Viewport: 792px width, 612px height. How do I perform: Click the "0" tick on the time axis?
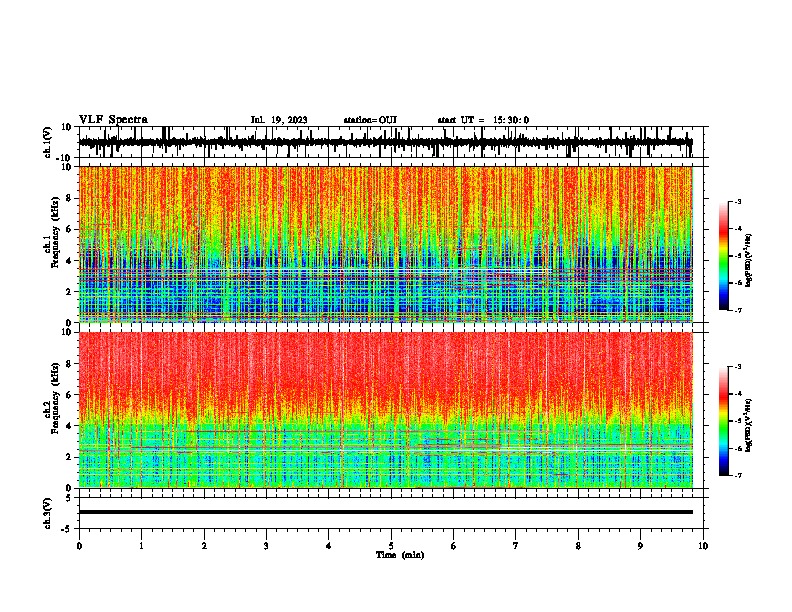click(79, 546)
